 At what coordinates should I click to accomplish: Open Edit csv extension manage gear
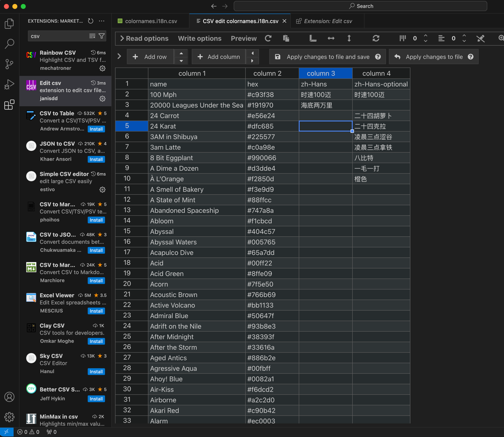click(102, 98)
